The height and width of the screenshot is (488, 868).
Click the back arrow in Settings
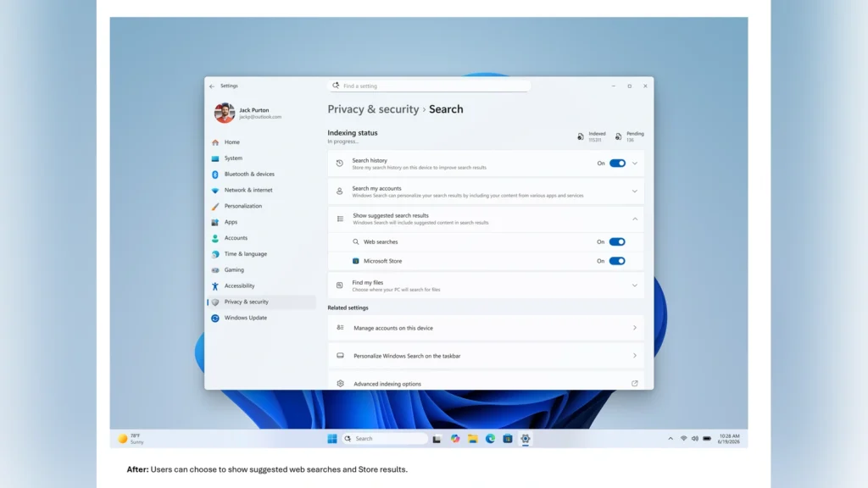pyautogui.click(x=211, y=86)
